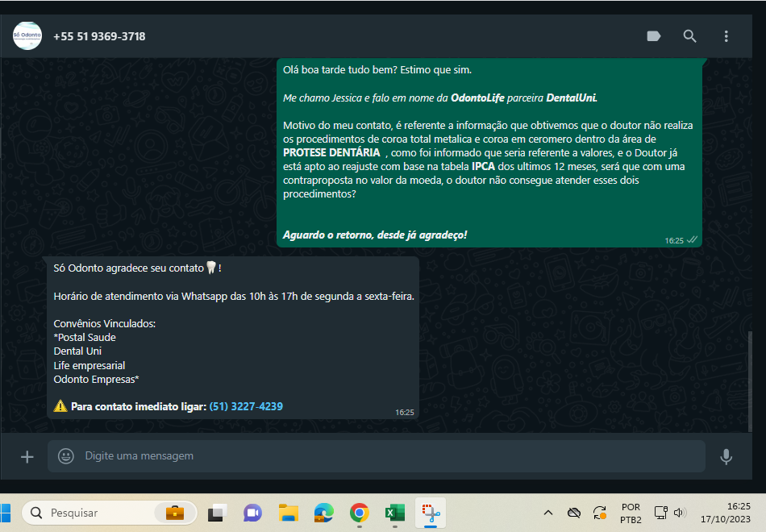Search within this chat using magnifier icon

689,36
